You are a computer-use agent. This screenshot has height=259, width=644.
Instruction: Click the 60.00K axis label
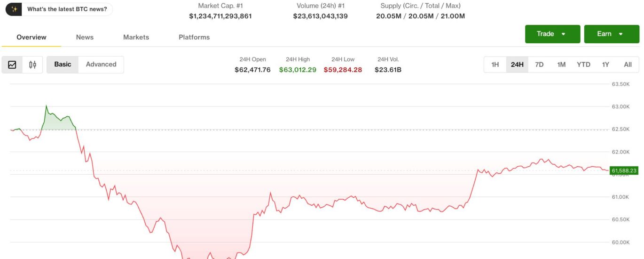[x=620, y=243]
